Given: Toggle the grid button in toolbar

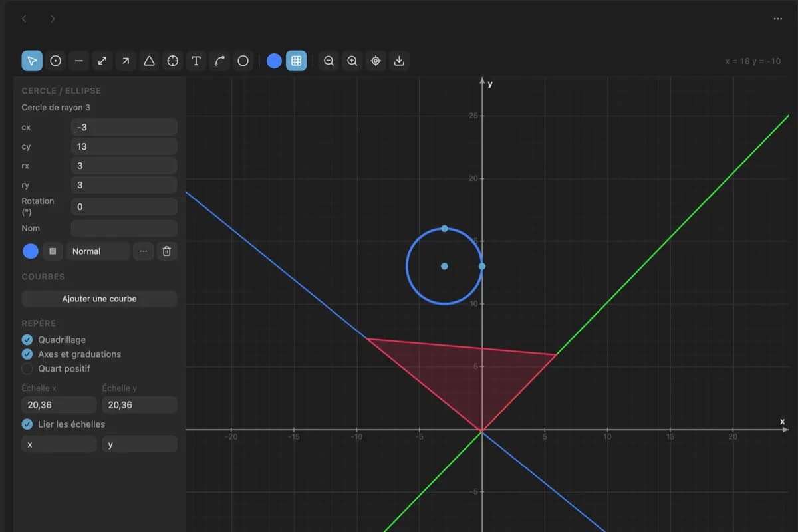Looking at the screenshot, I should [x=297, y=61].
